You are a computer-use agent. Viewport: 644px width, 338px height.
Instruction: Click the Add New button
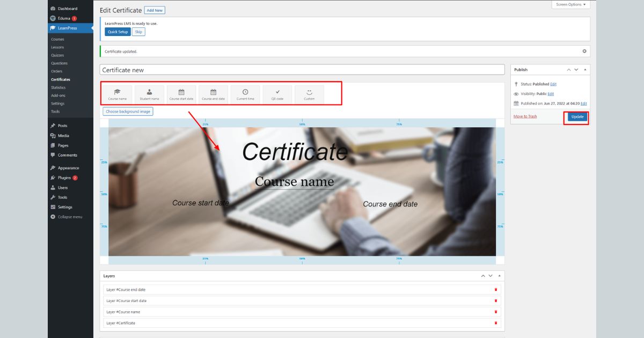click(x=155, y=10)
